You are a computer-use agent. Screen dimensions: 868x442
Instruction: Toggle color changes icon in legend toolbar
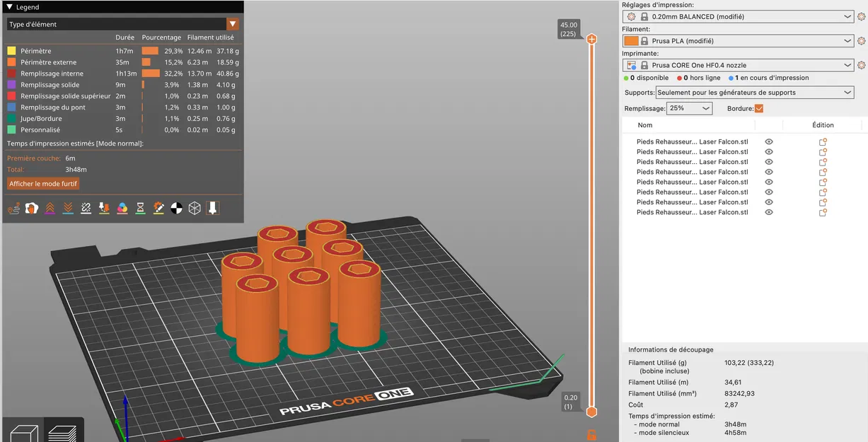[122, 208]
